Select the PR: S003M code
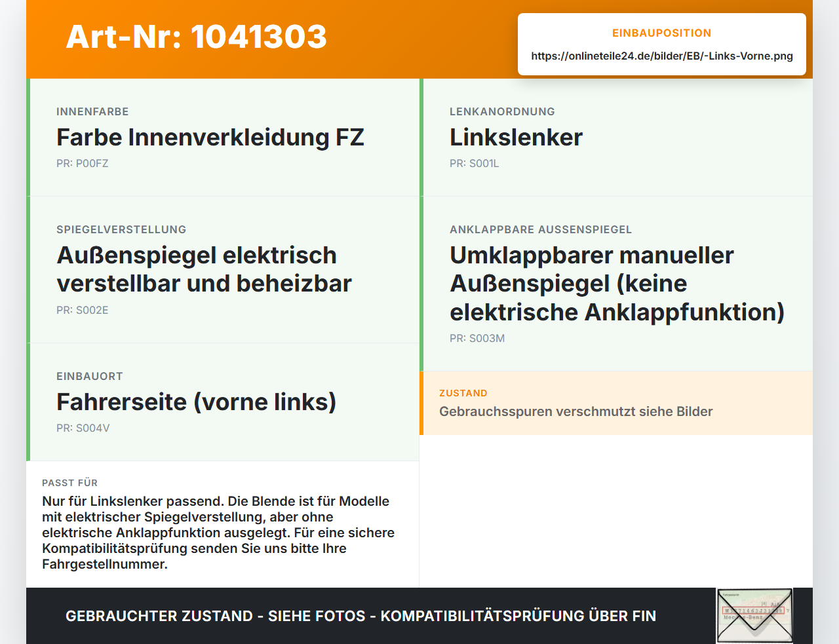Image resolution: width=839 pixels, height=644 pixels. point(477,338)
